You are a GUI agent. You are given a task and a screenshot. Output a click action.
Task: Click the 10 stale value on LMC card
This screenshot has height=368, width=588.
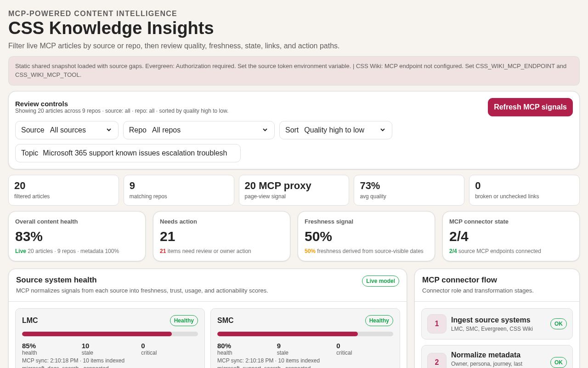(x=85, y=346)
